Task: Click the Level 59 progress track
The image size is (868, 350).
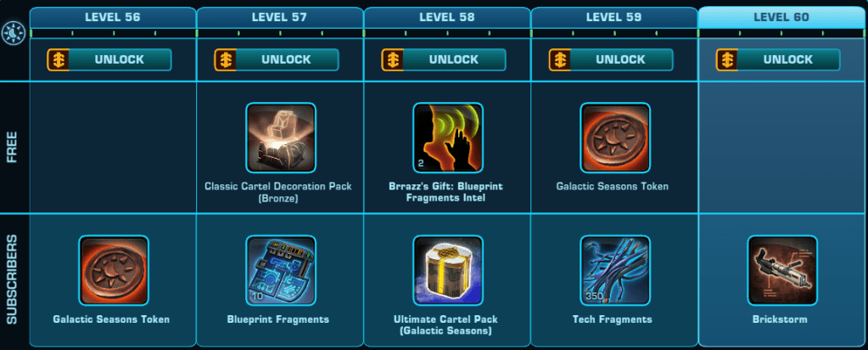Action: click(614, 33)
